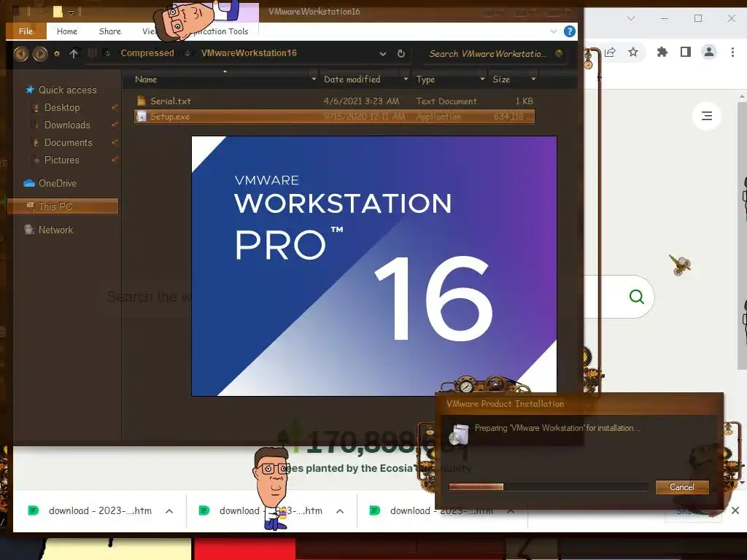Open the browser three-dot menu
747x560 pixels.
732,52
